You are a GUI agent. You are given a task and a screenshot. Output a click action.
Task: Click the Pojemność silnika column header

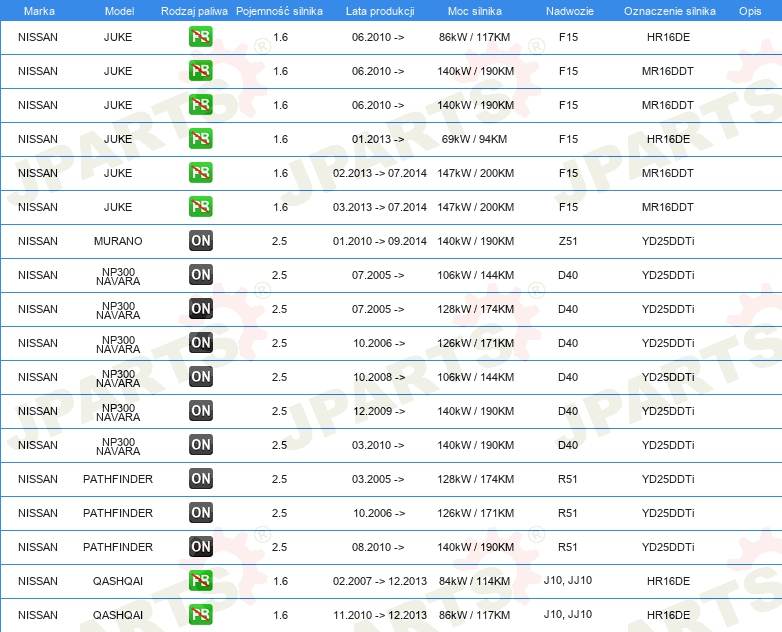tap(279, 11)
